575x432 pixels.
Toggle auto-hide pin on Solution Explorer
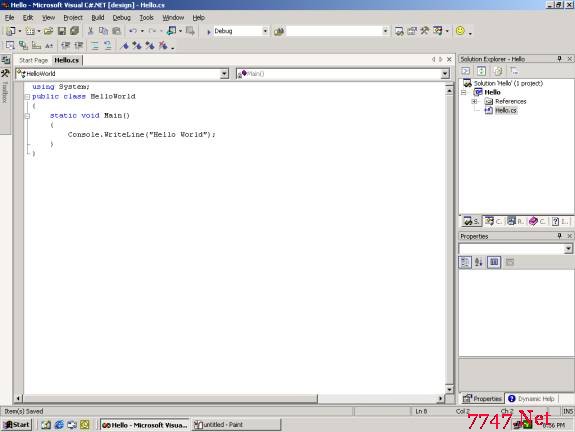[559, 59]
